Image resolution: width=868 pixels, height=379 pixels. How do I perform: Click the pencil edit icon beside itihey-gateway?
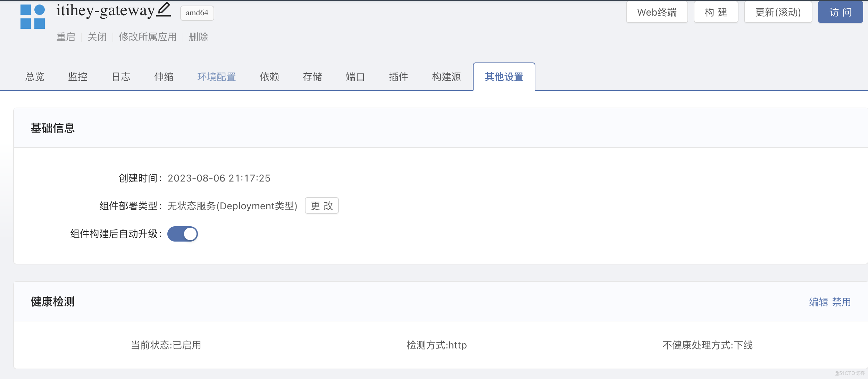click(164, 9)
